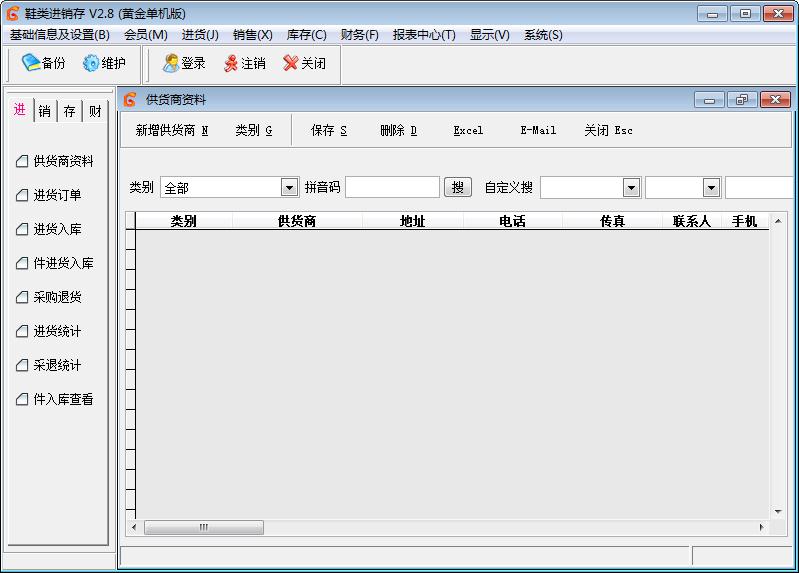Click the 关闭 red X toolbar icon
Viewport: 799px width, 573px height.
pyautogui.click(x=290, y=63)
